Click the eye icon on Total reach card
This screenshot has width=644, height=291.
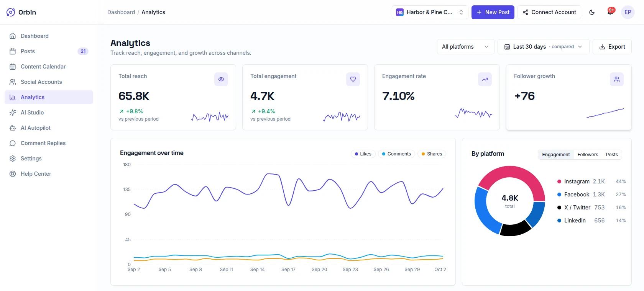(x=221, y=79)
